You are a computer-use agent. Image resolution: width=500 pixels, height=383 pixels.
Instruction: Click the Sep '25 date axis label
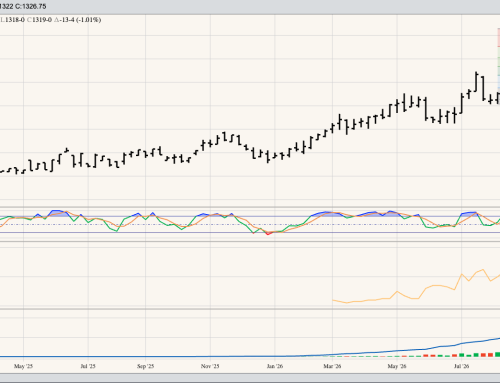pos(145,366)
